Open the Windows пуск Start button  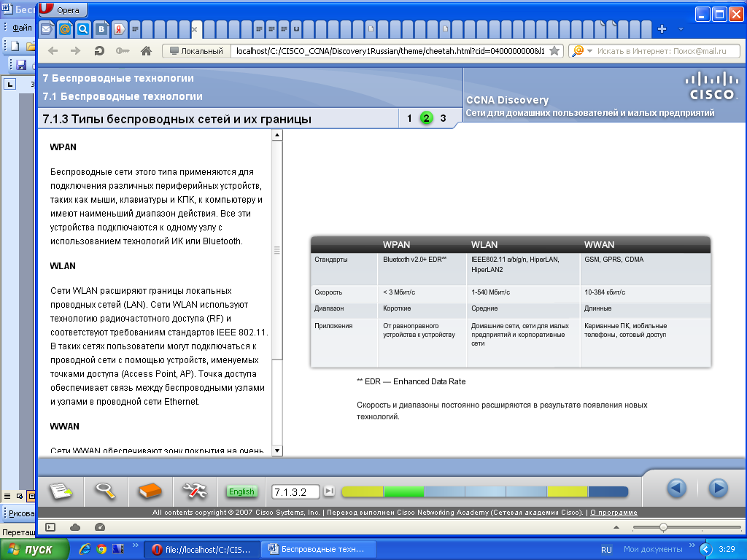point(34,550)
